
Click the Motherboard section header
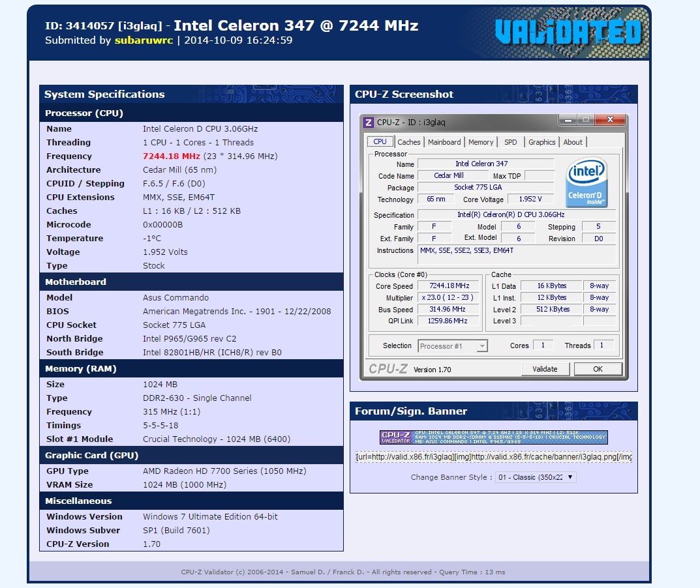pos(191,282)
